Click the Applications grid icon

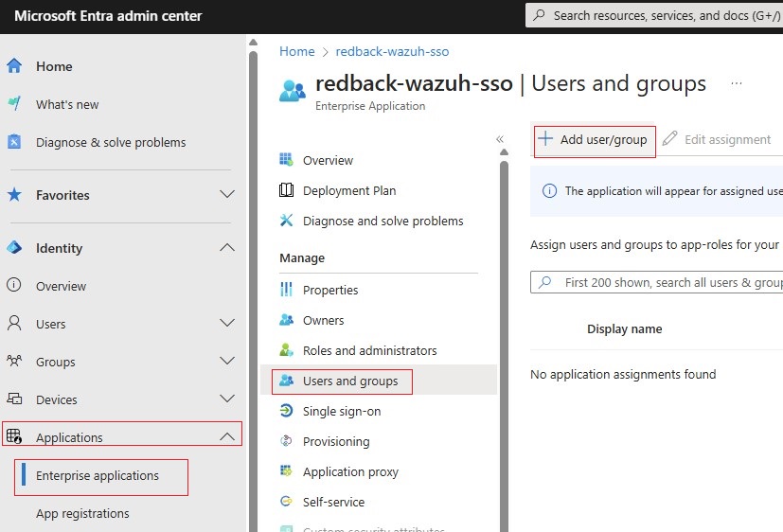point(14,436)
